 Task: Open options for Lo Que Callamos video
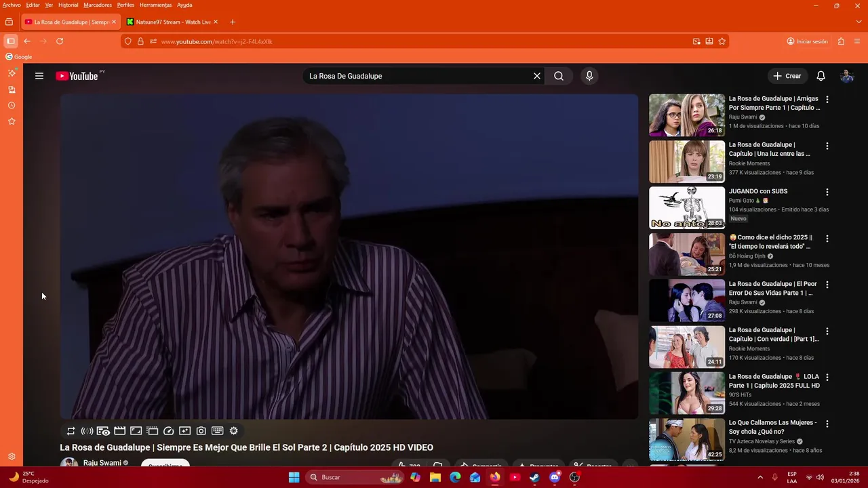(827, 424)
